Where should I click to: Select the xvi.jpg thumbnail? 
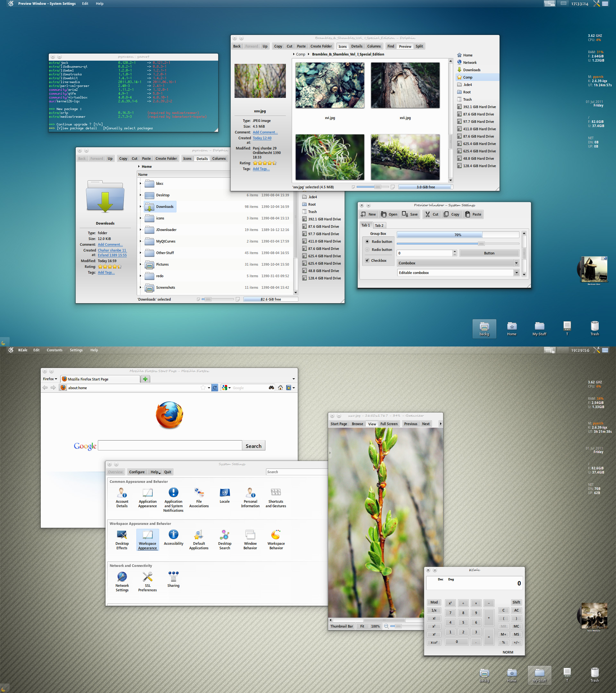330,85
